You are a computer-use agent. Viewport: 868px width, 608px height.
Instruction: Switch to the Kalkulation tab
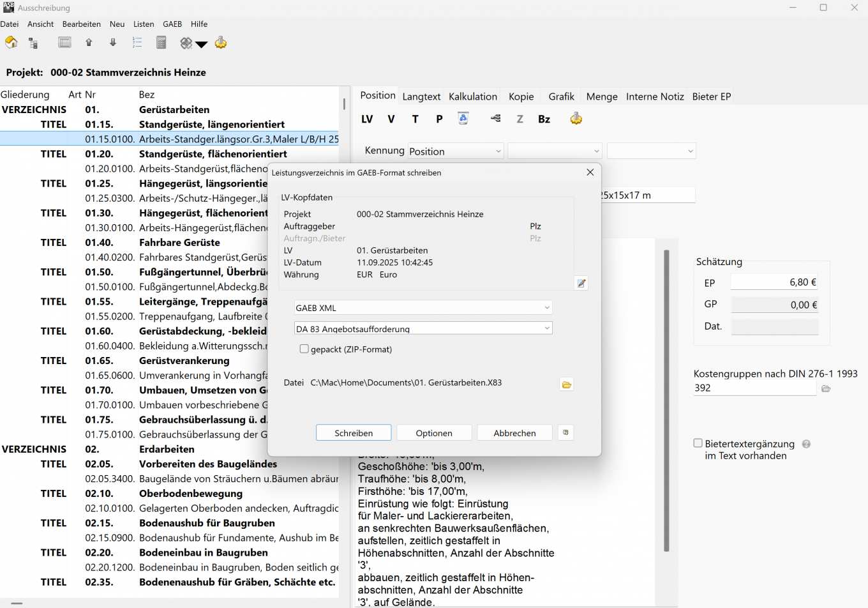tap(472, 96)
